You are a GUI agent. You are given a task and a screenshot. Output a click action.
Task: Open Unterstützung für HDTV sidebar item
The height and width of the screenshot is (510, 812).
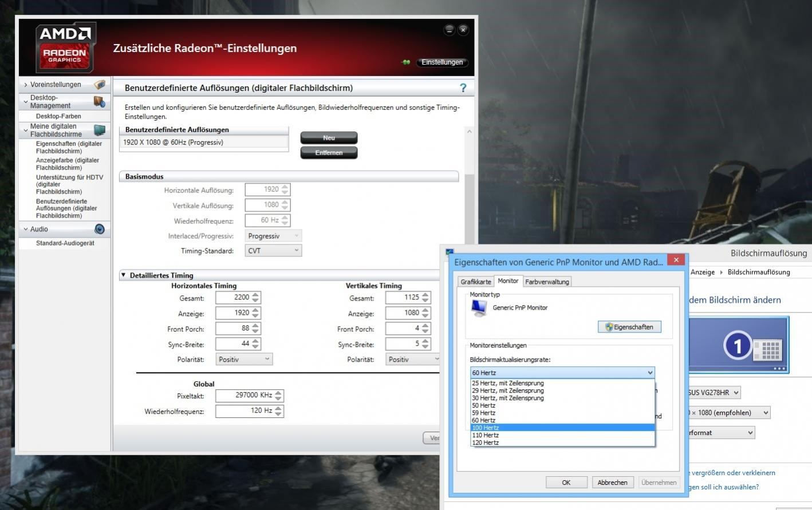[69, 184]
